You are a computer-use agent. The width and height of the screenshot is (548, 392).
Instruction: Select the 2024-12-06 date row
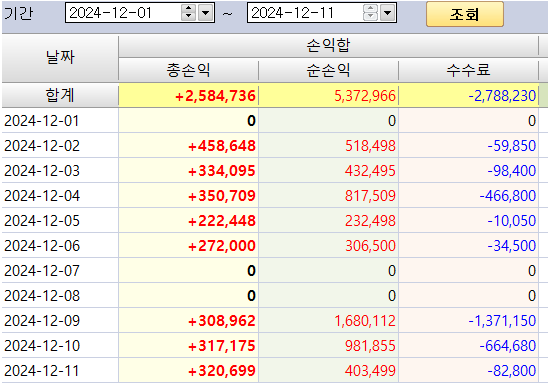60,246
